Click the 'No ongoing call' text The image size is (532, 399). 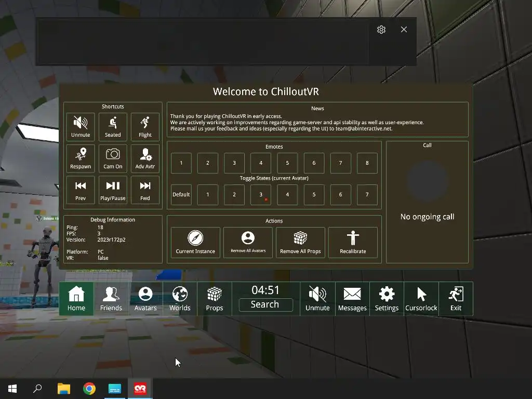pyautogui.click(x=427, y=217)
